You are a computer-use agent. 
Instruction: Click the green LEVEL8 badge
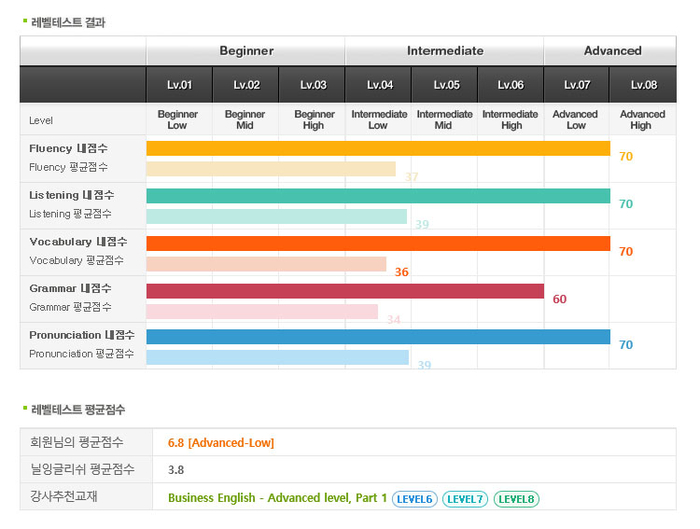pos(516,498)
